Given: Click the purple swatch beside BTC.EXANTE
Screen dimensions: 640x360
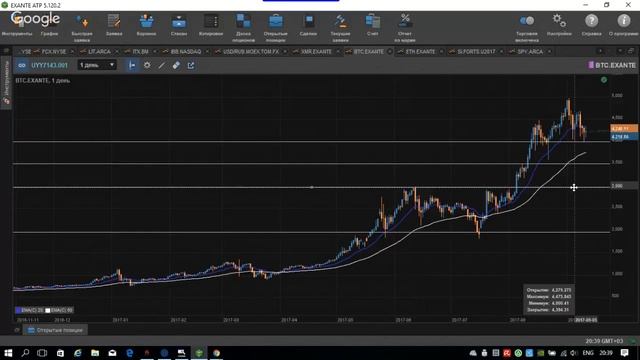Looking at the screenshot, I should click(x=591, y=65).
